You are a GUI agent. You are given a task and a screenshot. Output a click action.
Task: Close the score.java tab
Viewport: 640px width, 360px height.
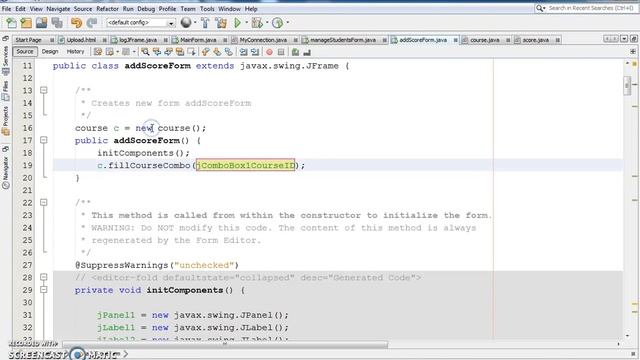tap(557, 40)
